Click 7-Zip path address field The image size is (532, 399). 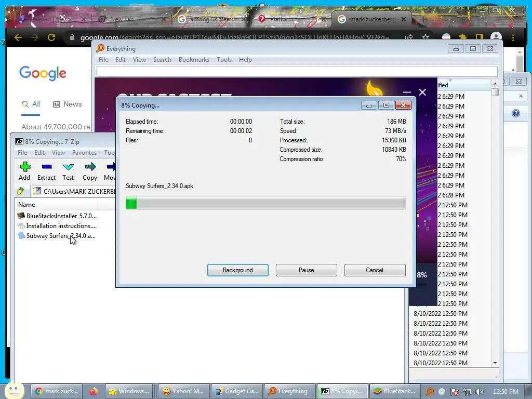[73, 191]
